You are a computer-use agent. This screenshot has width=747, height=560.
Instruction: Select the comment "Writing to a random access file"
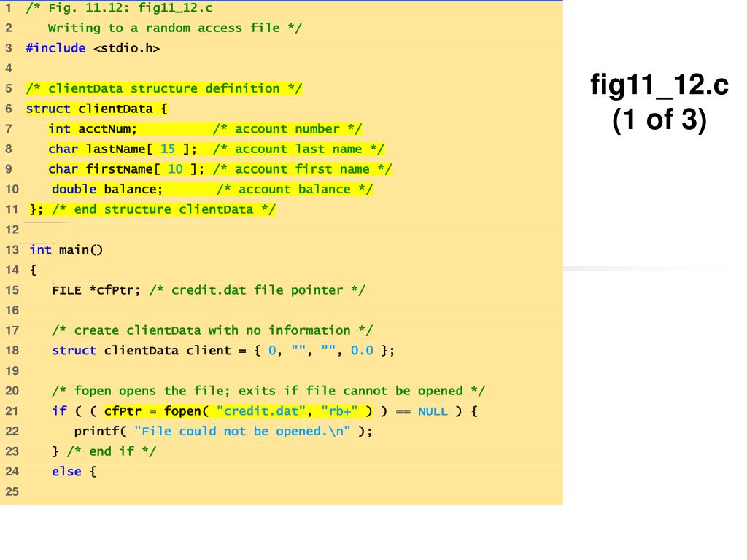(x=175, y=28)
